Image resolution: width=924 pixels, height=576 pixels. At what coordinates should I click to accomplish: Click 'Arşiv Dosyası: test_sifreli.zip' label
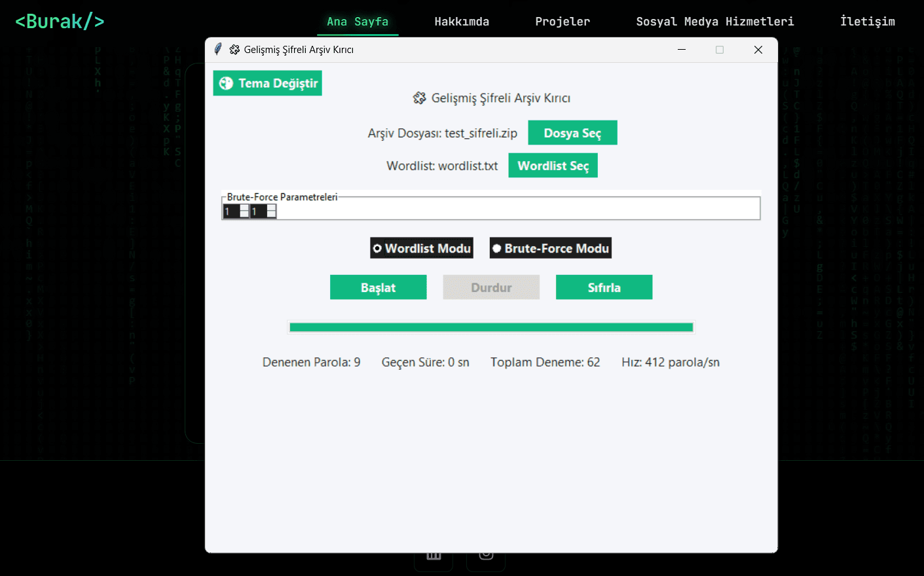(x=443, y=133)
